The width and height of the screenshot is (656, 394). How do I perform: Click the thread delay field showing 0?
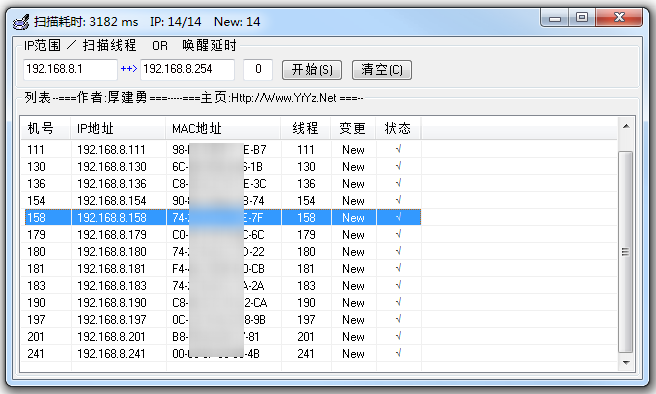[x=258, y=69]
